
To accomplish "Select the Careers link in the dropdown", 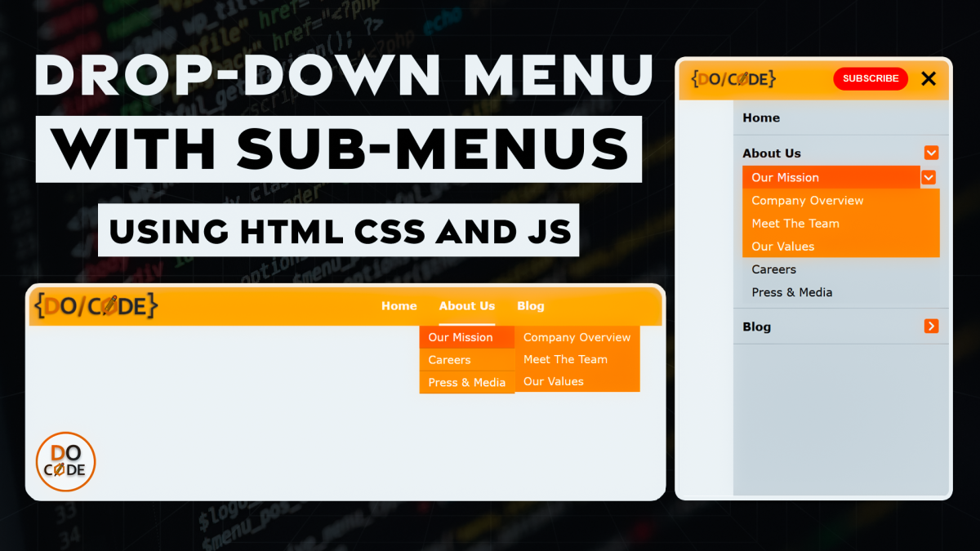I will (x=449, y=359).
